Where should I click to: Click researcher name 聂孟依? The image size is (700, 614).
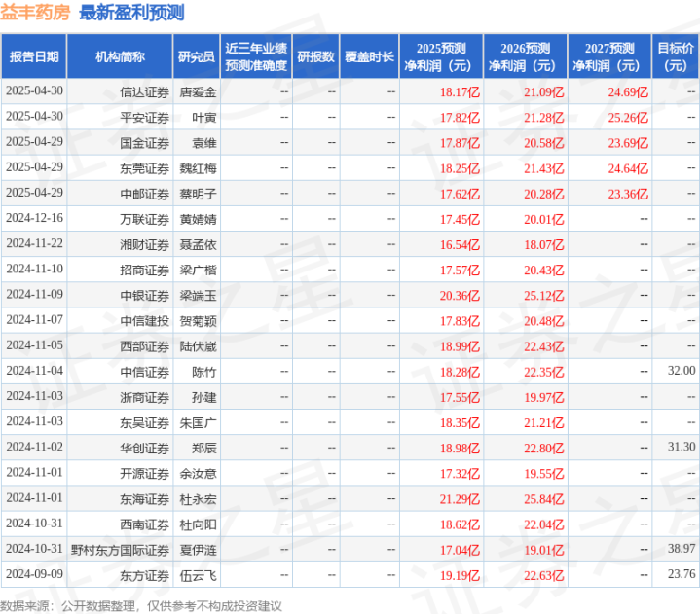click(199, 245)
